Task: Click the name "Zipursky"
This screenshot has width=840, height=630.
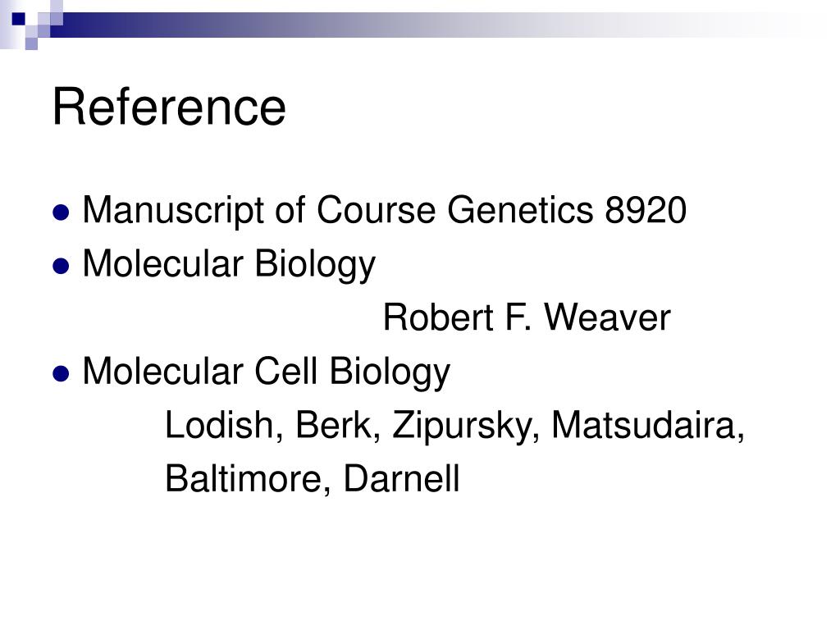Action: pos(465,426)
